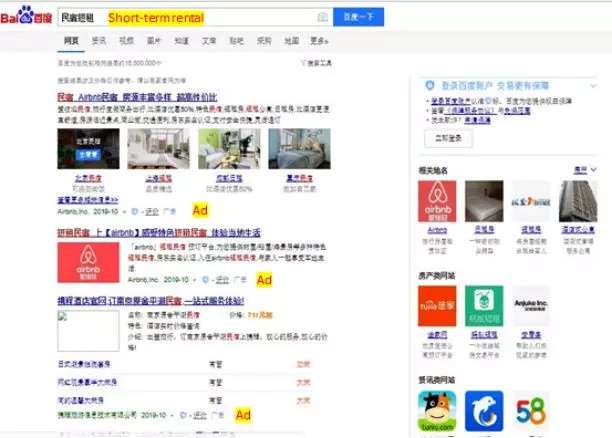Click the red Airbnb logo result image

click(89, 262)
